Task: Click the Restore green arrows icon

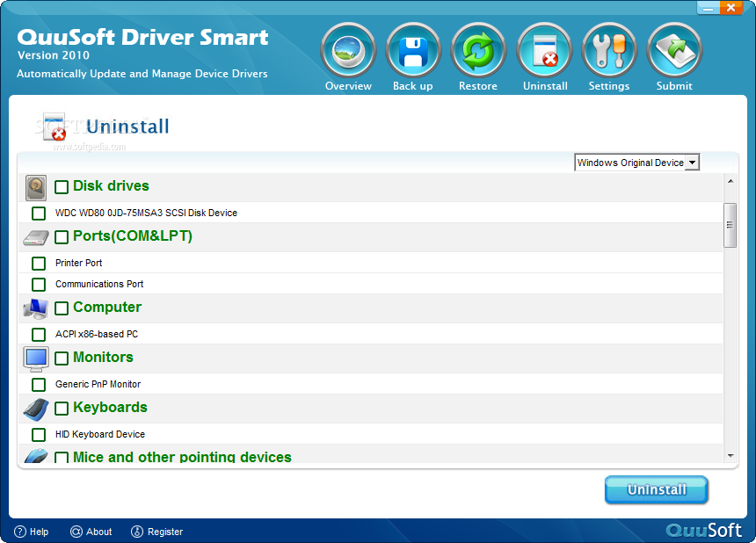Action: (478, 51)
